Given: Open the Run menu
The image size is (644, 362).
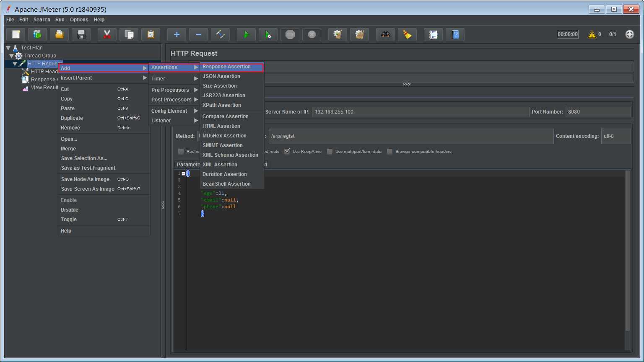Looking at the screenshot, I should pyautogui.click(x=60, y=20).
